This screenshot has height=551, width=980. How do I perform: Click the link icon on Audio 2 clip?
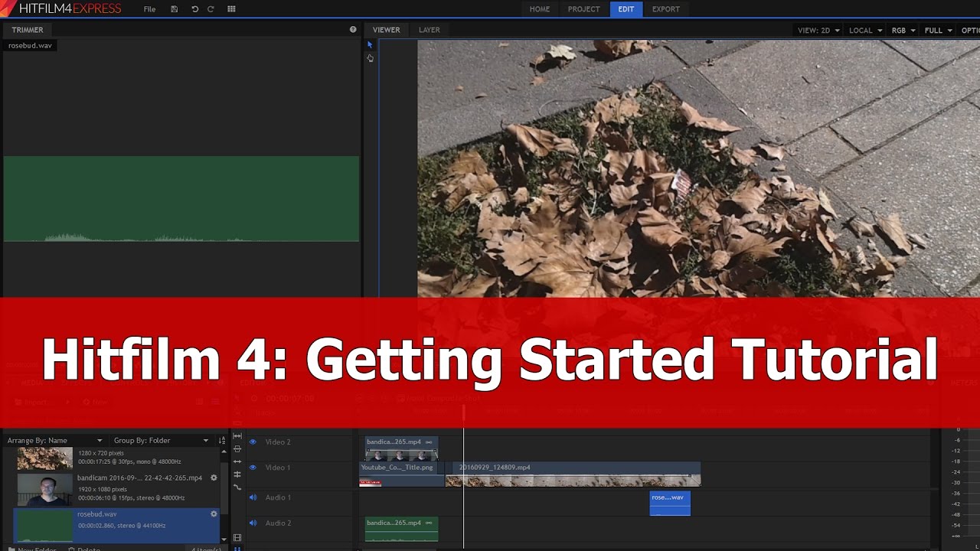pyautogui.click(x=429, y=523)
